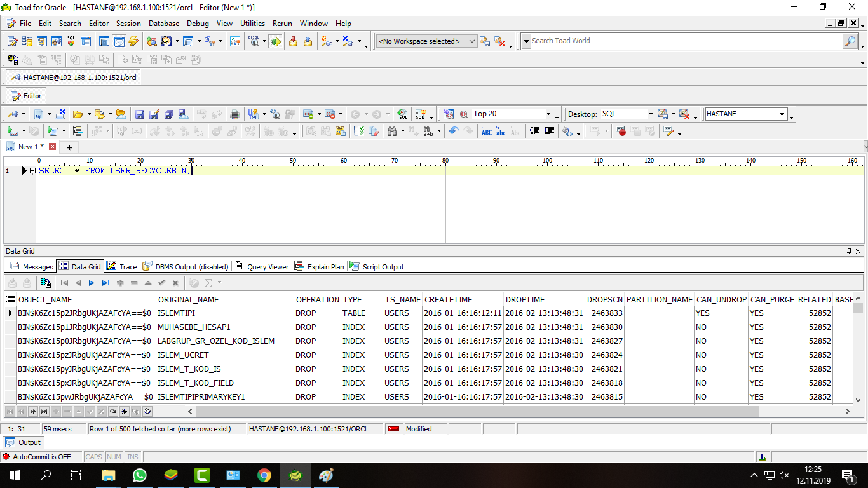Click the Uppercase ABC conversion icon
The width and height of the screenshot is (868, 488).
(x=487, y=131)
